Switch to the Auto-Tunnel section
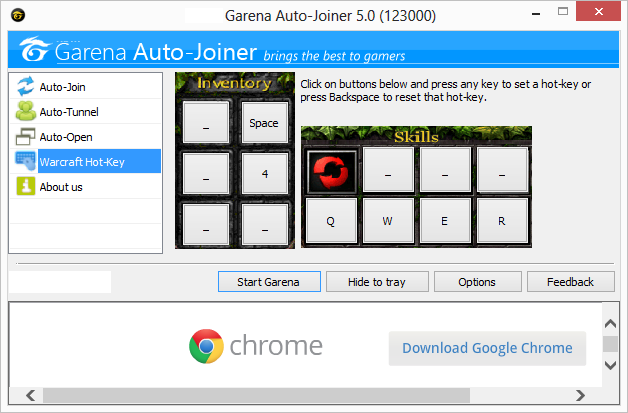628x413 pixels. pos(86,111)
